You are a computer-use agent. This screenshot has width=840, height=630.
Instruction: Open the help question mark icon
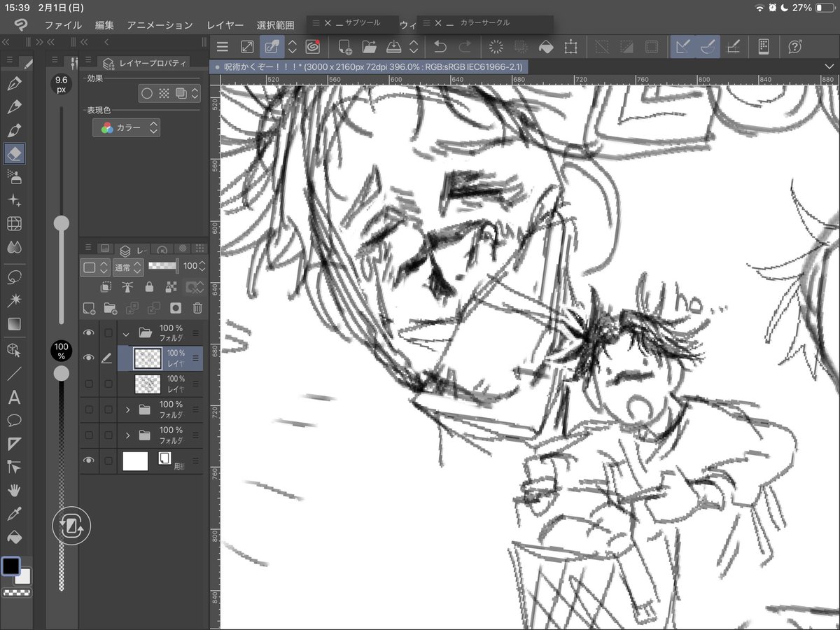point(795,47)
